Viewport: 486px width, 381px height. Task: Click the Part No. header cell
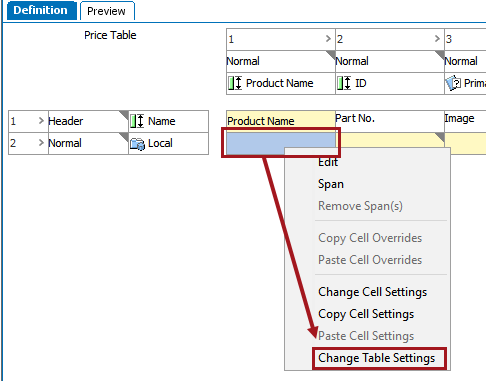[x=390, y=121]
